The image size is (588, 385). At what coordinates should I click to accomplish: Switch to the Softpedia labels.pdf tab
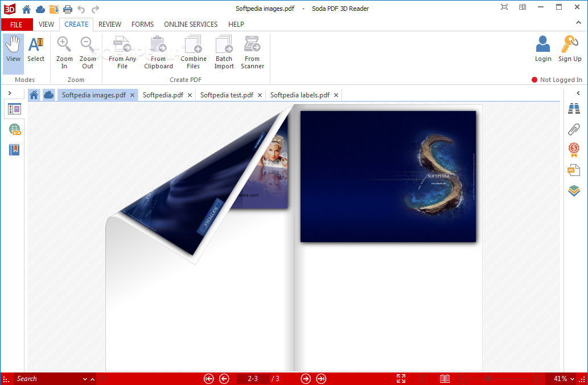click(299, 95)
